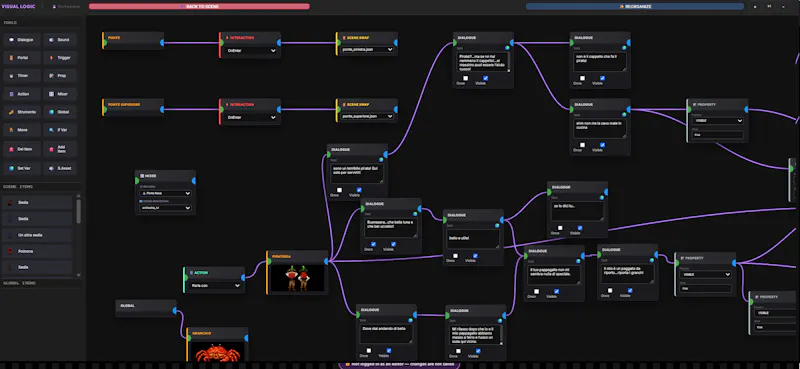Uncheck Visible on 'Pirata?...' dialogue node

(485, 78)
